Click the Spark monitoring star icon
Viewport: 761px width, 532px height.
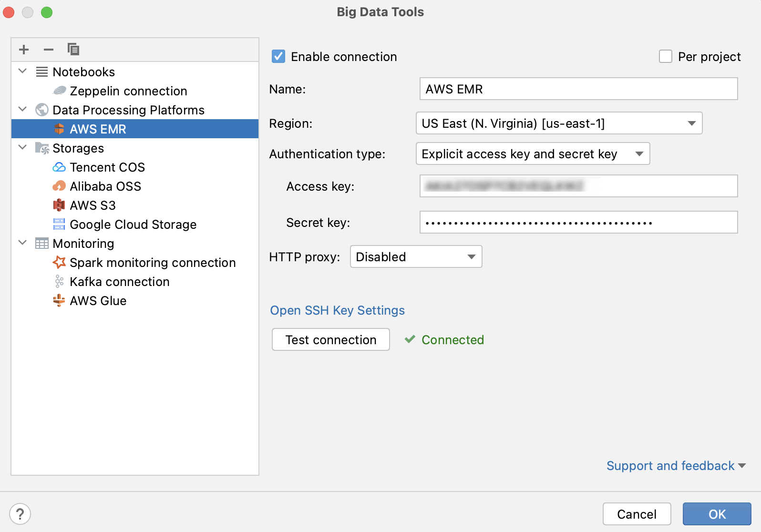[x=59, y=262]
